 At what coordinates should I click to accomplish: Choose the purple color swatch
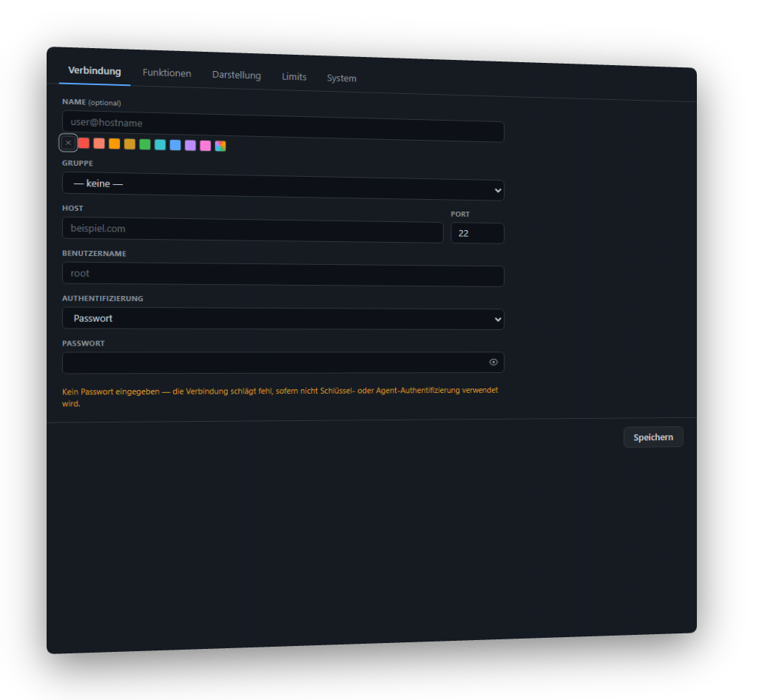pos(190,145)
